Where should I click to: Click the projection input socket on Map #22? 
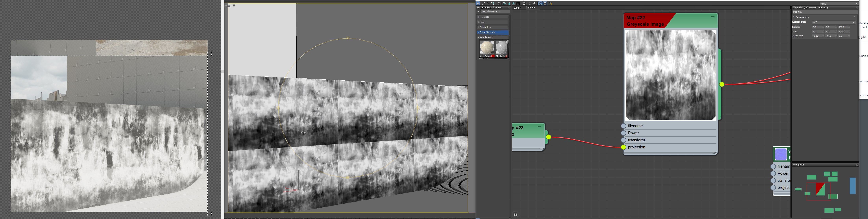(623, 147)
